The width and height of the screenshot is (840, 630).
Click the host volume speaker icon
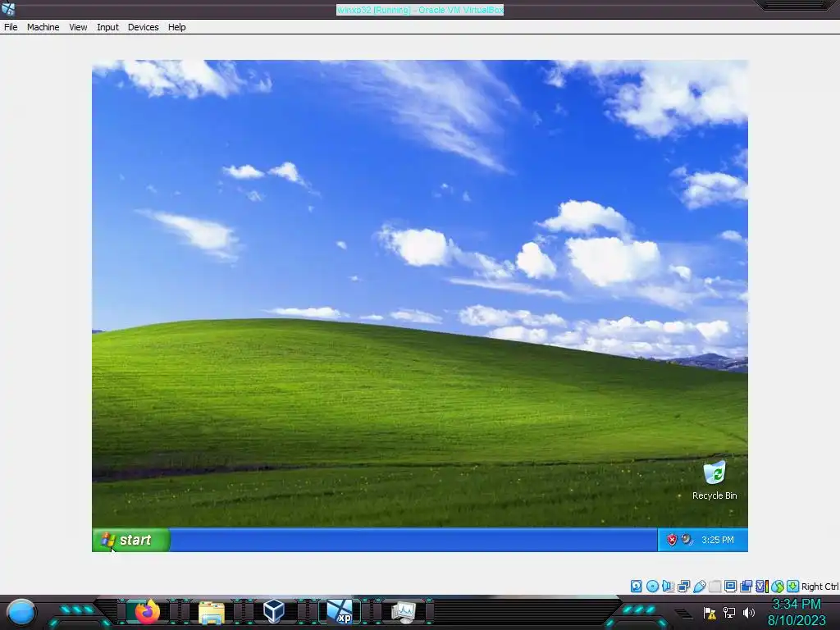click(x=749, y=612)
